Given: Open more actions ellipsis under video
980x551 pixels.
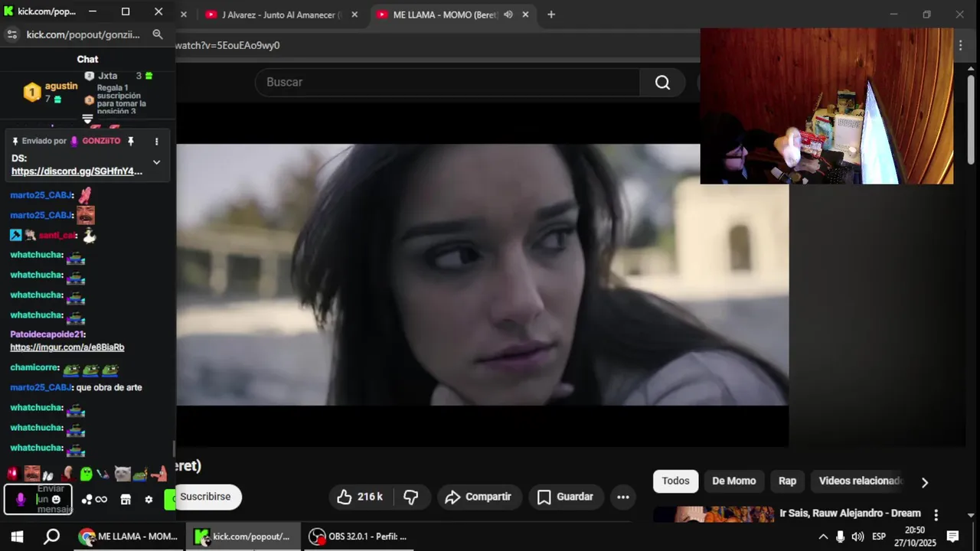Looking at the screenshot, I should point(623,497).
